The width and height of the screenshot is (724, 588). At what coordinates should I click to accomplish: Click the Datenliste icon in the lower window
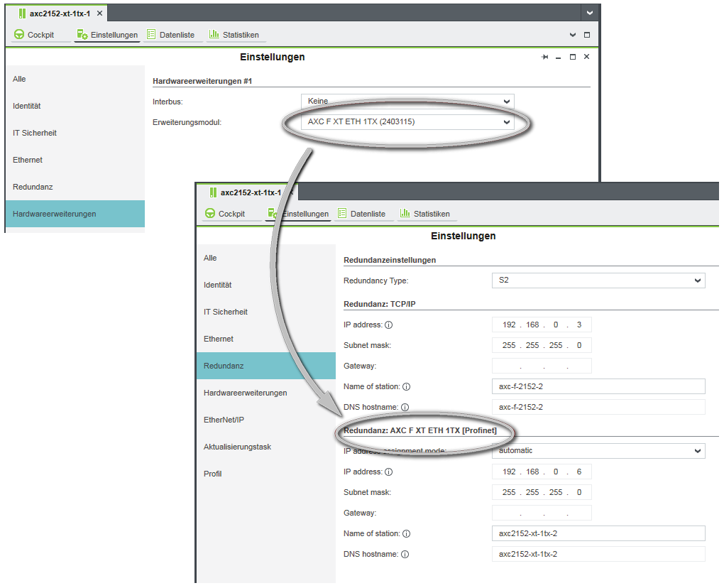[342, 214]
